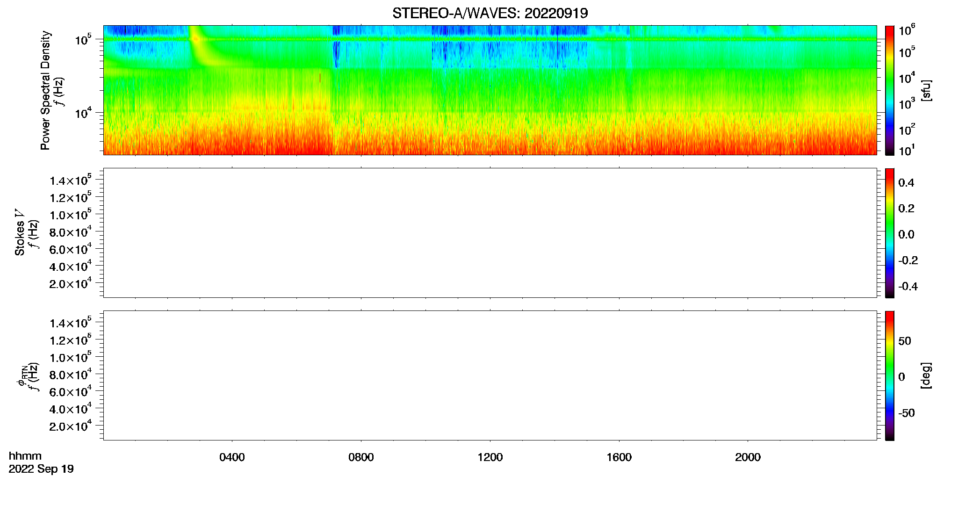
Task: Click the hhmm axis label
Action: (x=25, y=456)
